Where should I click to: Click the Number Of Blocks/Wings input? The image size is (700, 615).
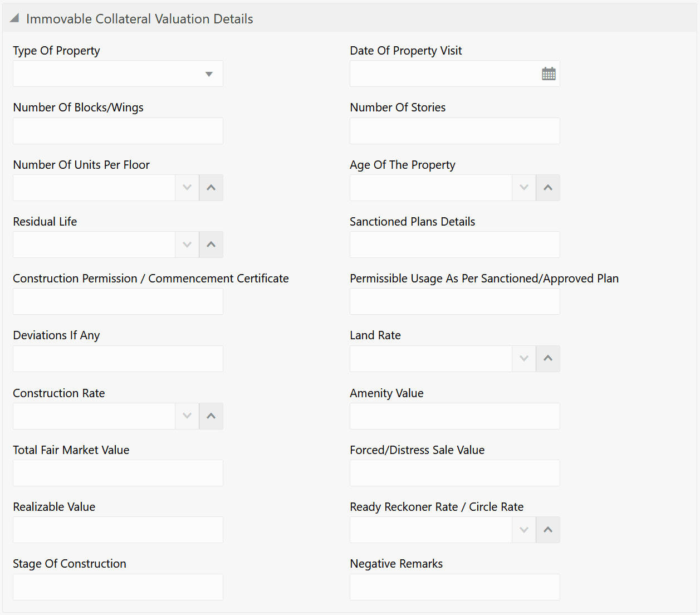click(x=118, y=131)
